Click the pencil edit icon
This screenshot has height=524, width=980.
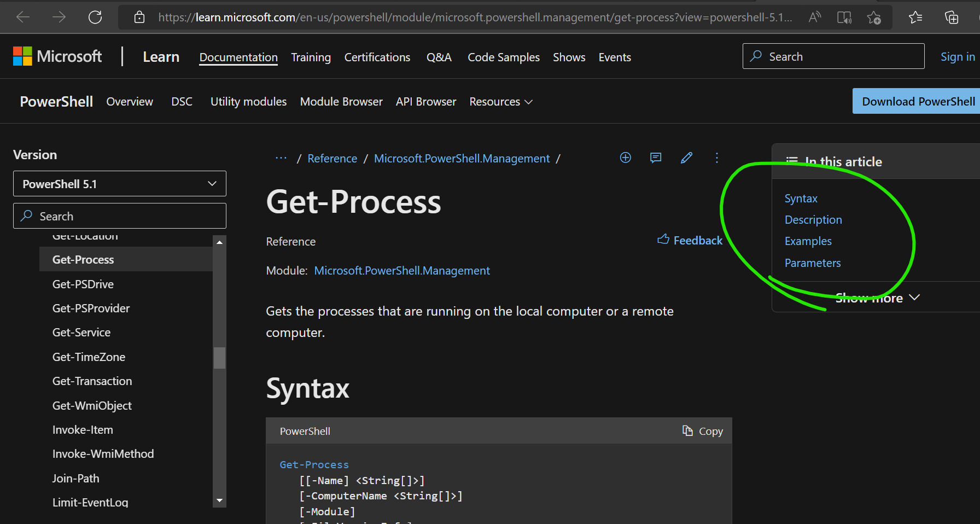[x=686, y=158]
